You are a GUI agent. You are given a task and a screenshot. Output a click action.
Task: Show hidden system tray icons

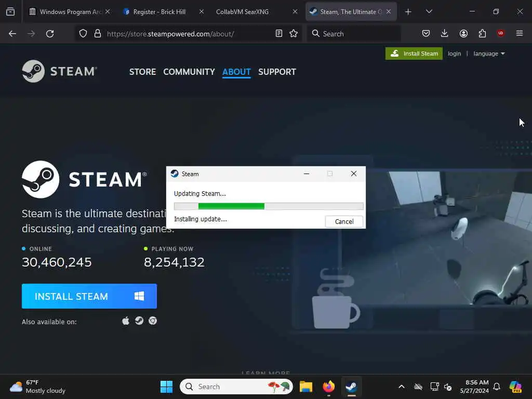[402, 387]
